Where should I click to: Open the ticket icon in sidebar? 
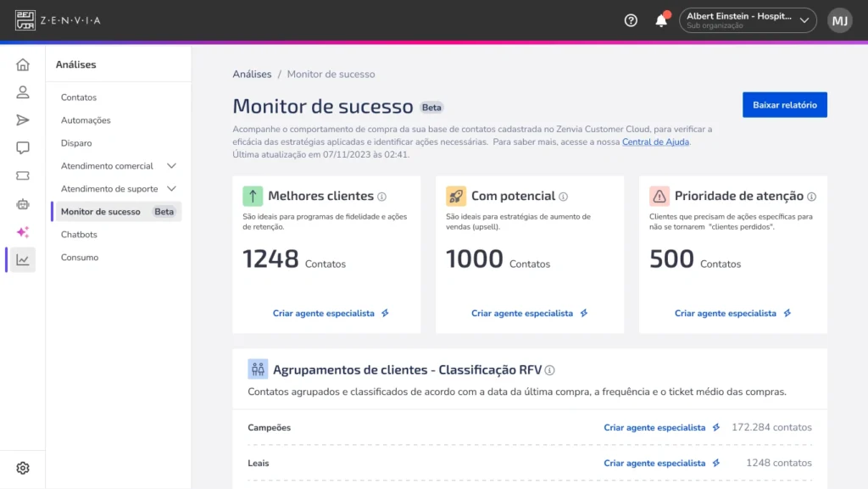(23, 176)
